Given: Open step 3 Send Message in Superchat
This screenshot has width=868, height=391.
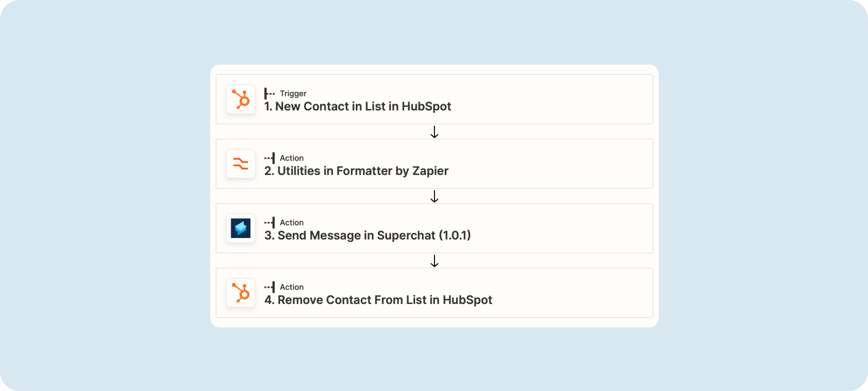Looking at the screenshot, I should 434,228.
